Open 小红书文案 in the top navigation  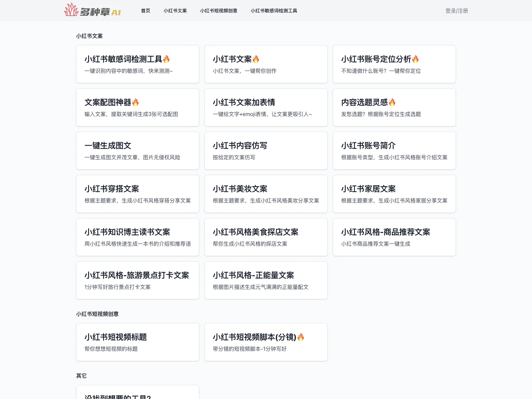175,11
